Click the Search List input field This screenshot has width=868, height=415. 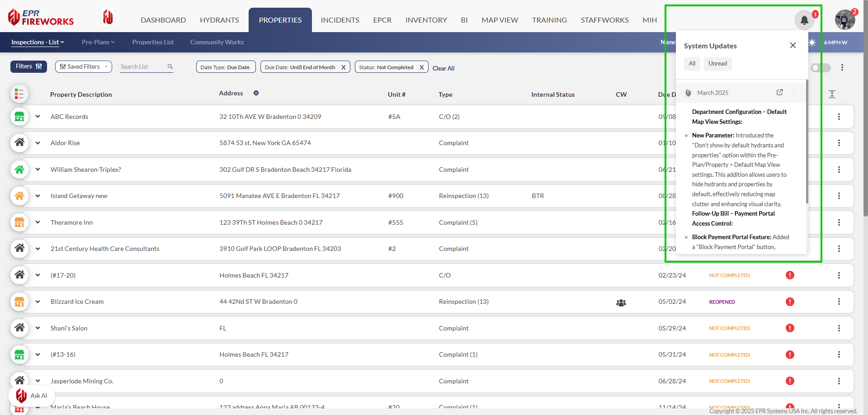(x=142, y=66)
